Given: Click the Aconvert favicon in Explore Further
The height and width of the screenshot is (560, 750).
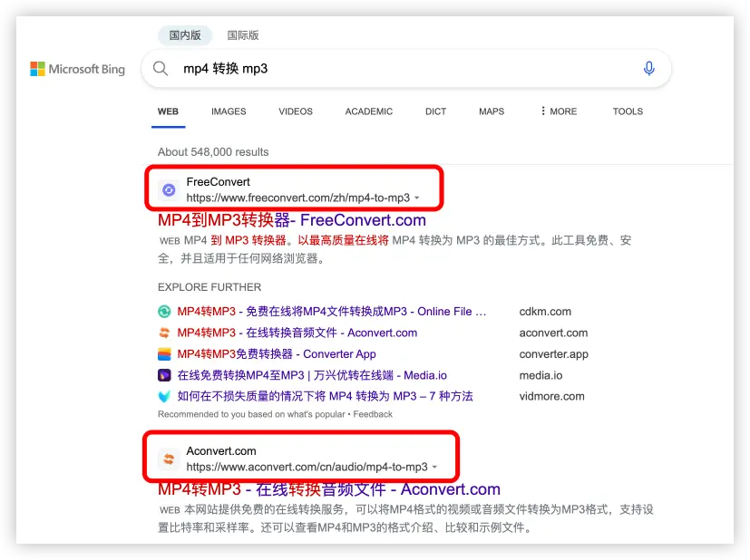Looking at the screenshot, I should point(164,333).
